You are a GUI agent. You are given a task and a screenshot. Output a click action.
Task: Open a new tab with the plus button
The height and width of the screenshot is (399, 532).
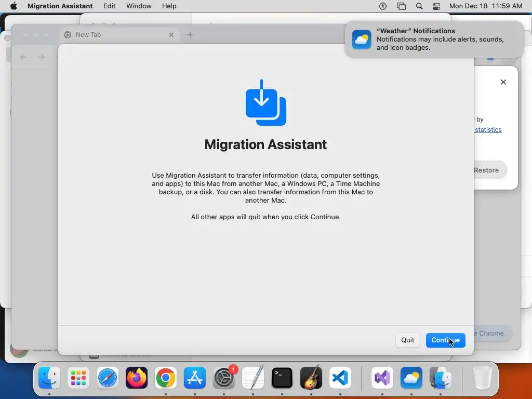[x=190, y=35]
